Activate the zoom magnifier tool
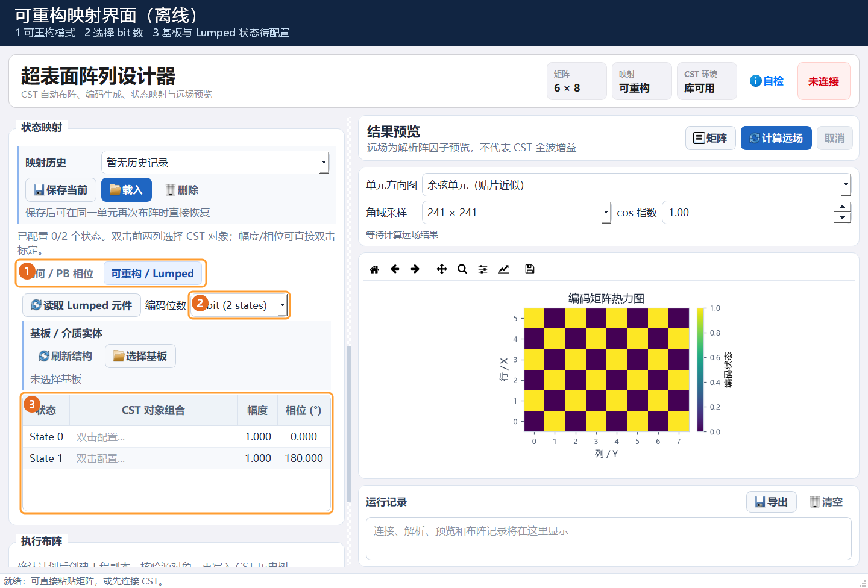The height and width of the screenshot is (588, 868). (x=462, y=269)
